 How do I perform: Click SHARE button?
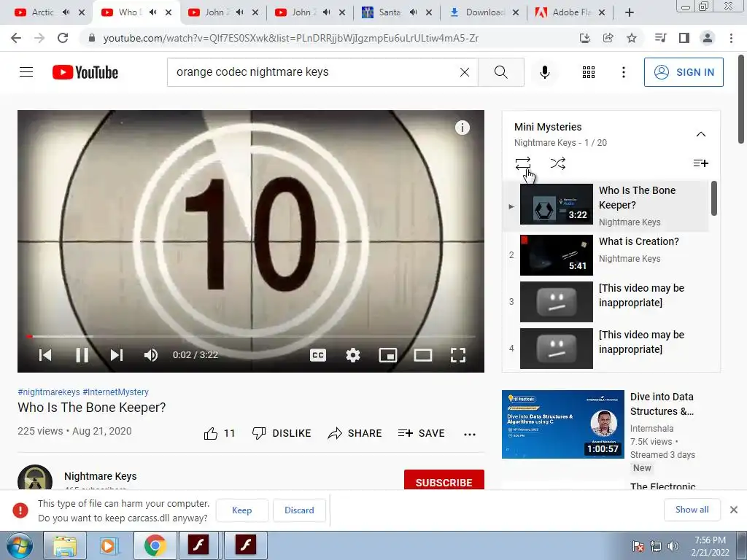point(355,433)
